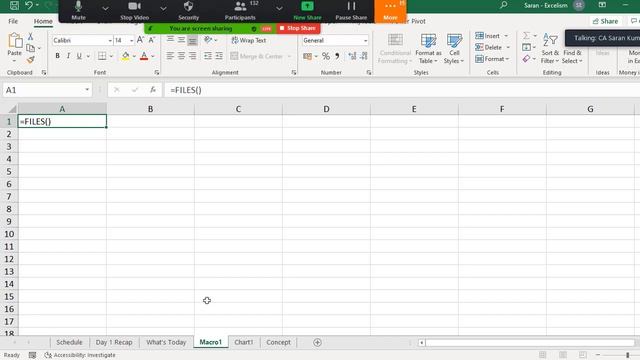The image size is (640, 360).
Task: Toggle Underline formatting
Action: [79, 56]
